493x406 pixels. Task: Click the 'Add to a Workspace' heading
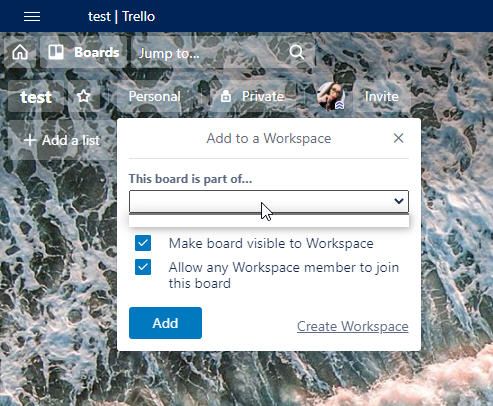[x=269, y=138]
